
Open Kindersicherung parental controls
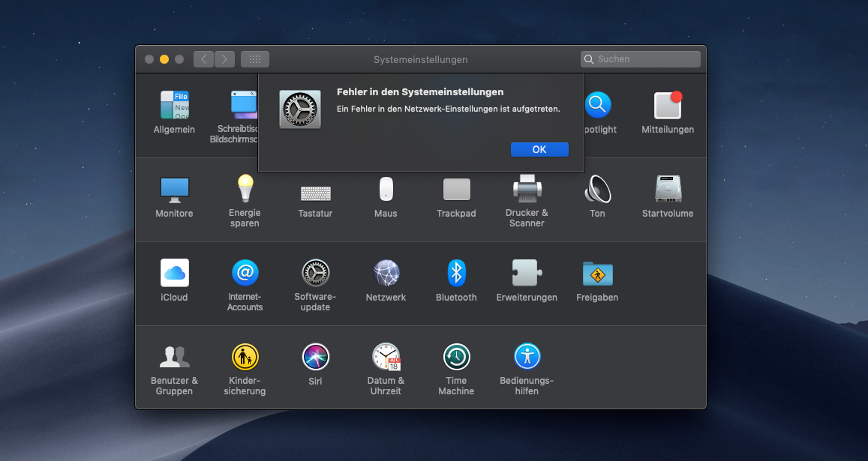[245, 358]
